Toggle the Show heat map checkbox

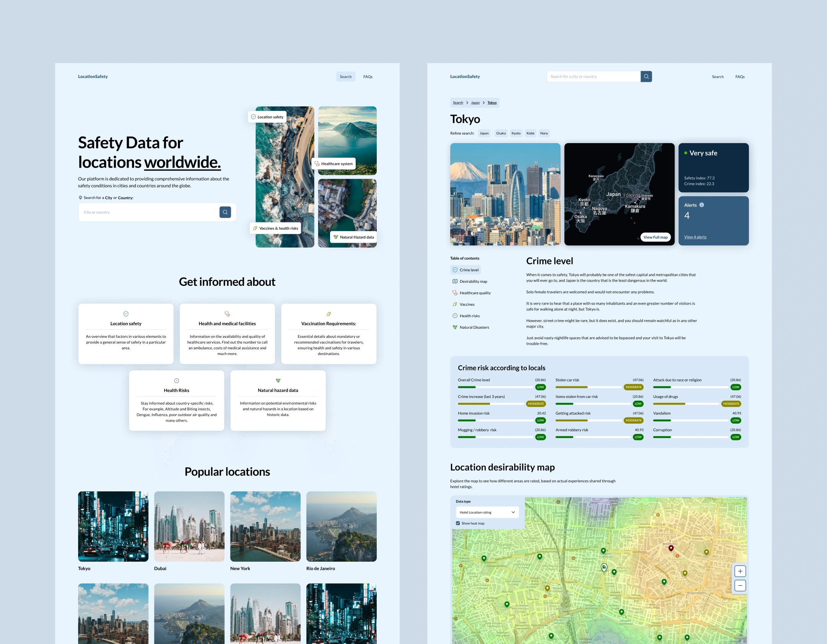(458, 523)
